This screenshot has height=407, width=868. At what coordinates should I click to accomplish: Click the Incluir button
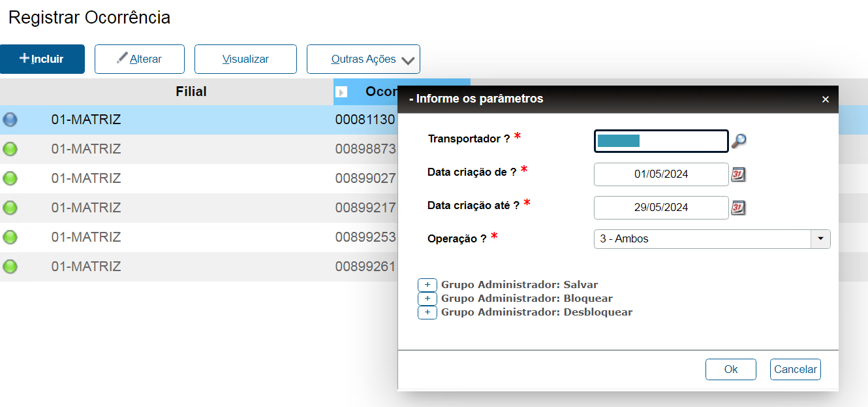pyautogui.click(x=42, y=59)
